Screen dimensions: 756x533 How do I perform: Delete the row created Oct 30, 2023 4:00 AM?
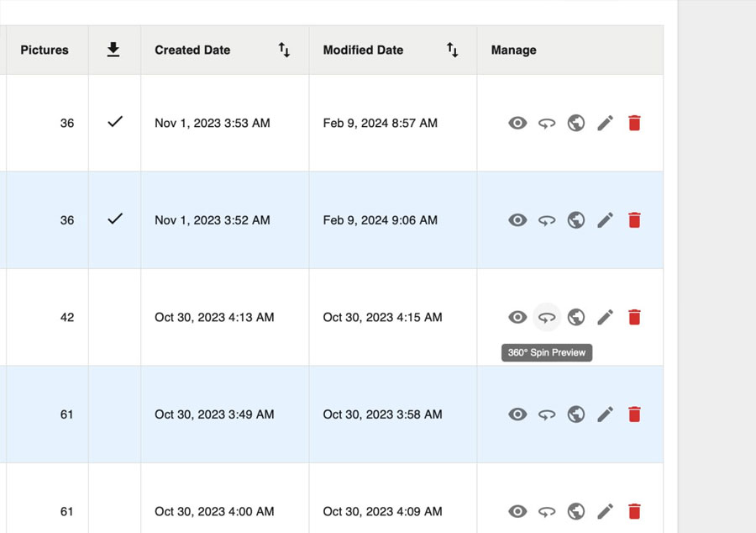pyautogui.click(x=634, y=511)
